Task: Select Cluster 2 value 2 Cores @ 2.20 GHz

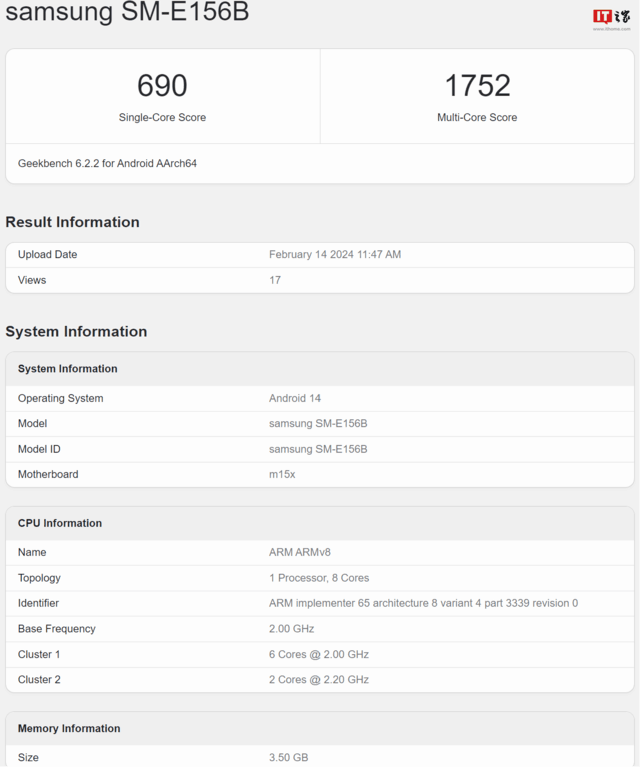Action: click(318, 680)
